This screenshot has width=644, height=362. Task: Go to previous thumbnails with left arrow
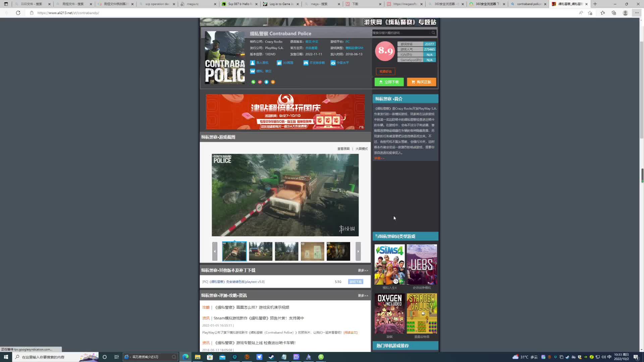click(x=215, y=251)
